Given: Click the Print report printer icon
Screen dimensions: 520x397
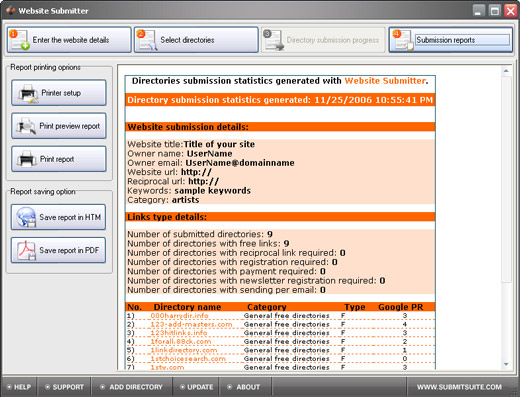Looking at the screenshot, I should [27, 159].
